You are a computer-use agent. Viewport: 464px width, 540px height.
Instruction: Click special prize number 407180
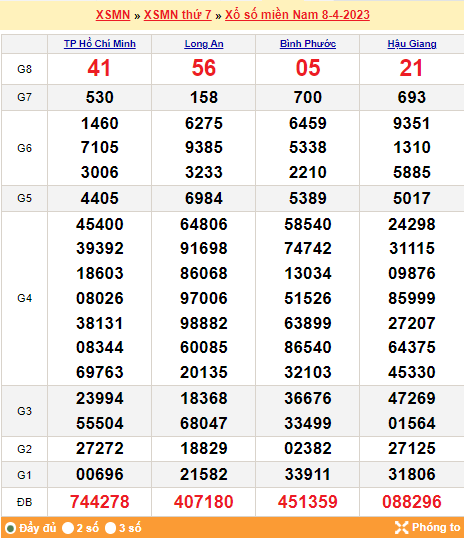point(204,501)
